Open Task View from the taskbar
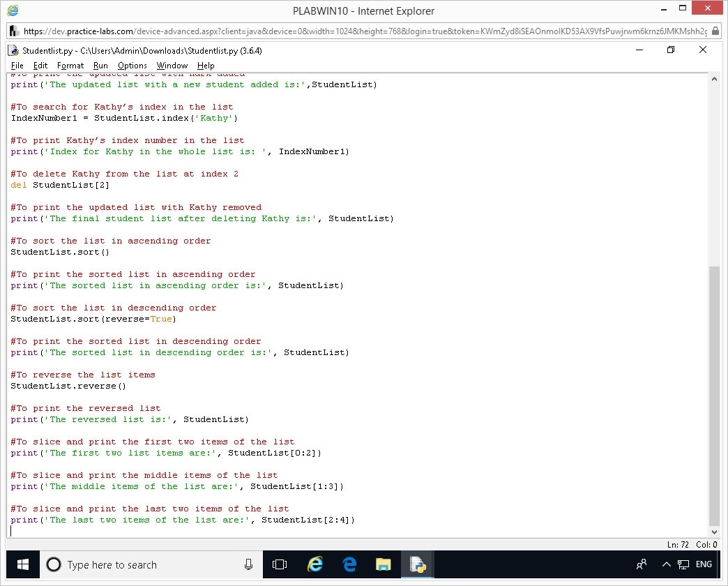728x586 pixels. pyautogui.click(x=280, y=564)
